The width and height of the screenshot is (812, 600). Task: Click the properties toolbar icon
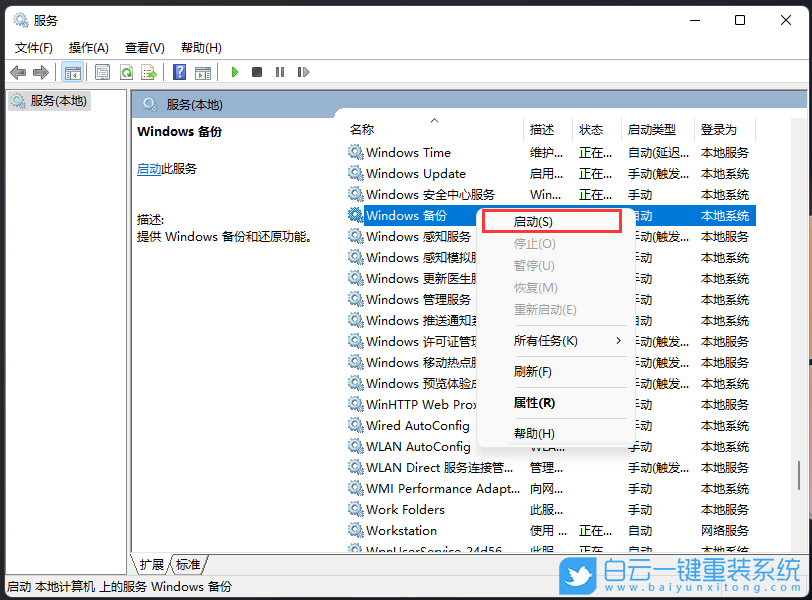point(102,72)
